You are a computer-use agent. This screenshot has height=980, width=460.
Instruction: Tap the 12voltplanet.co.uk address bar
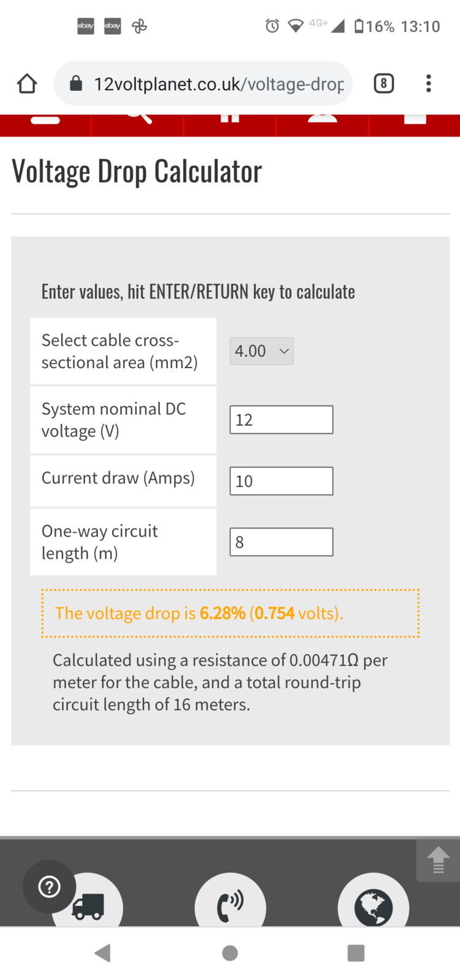tap(217, 83)
